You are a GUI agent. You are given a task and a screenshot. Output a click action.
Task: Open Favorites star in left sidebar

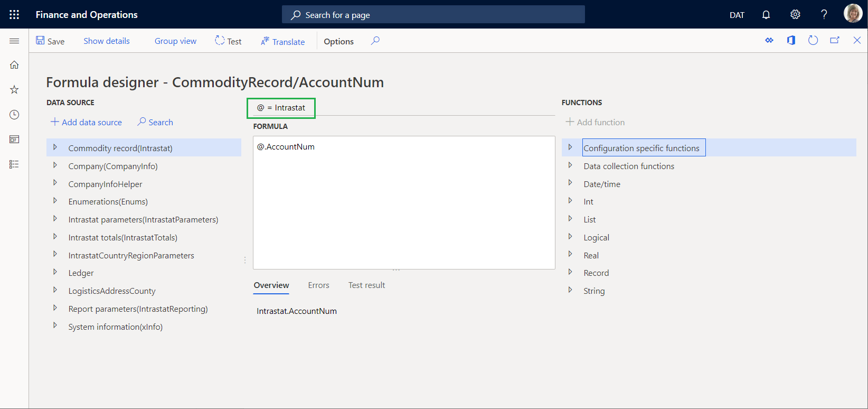(14, 90)
